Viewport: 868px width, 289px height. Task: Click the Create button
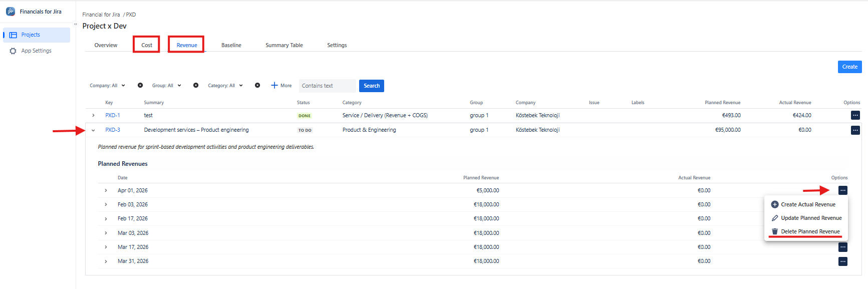(x=849, y=67)
